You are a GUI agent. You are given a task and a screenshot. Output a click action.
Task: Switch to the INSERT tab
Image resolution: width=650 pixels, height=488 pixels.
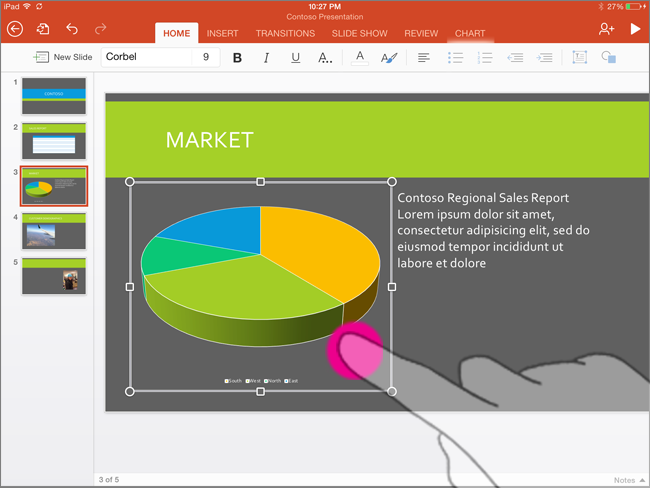click(222, 34)
